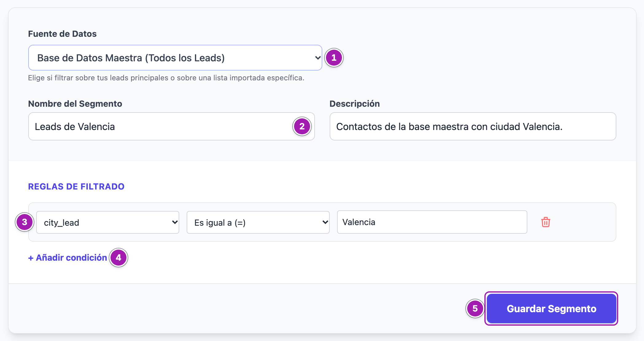Click the 'Fuente de Datos' label
The image size is (644, 341).
pyautogui.click(x=62, y=34)
